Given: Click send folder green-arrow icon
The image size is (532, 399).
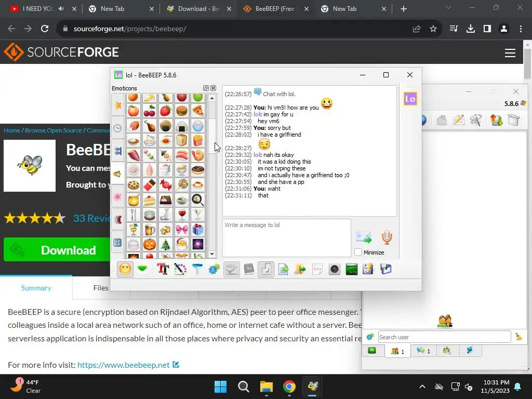Looking at the screenshot, I should [300, 270].
